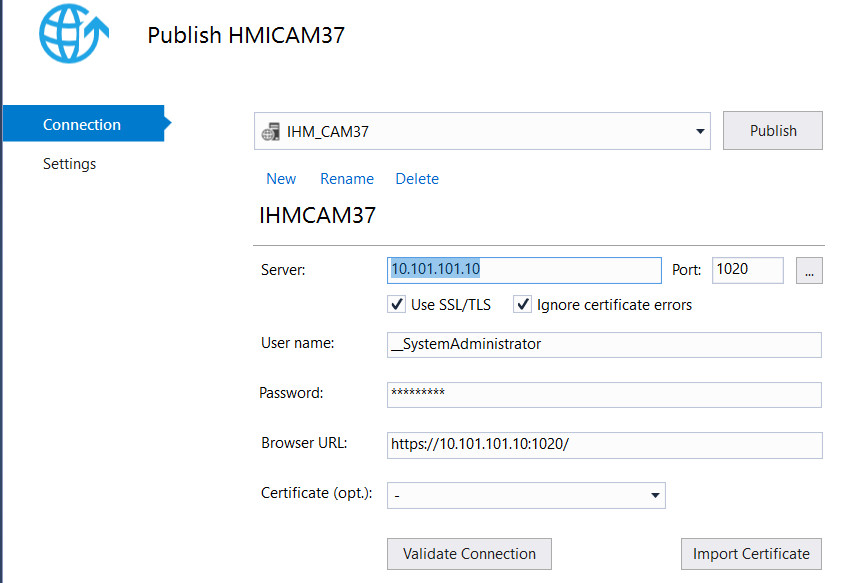Delete the current publish profile

point(417,179)
